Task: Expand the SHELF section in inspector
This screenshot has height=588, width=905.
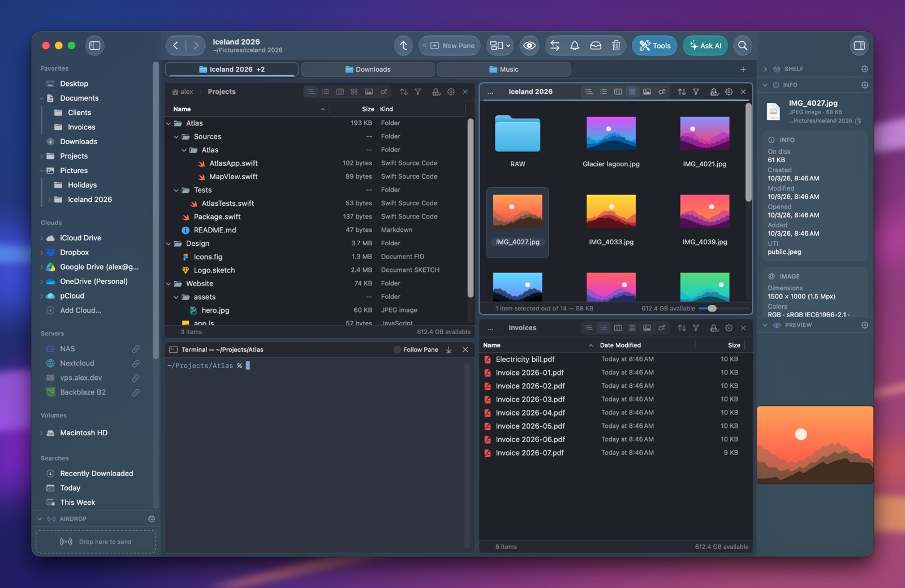Action: click(x=765, y=69)
